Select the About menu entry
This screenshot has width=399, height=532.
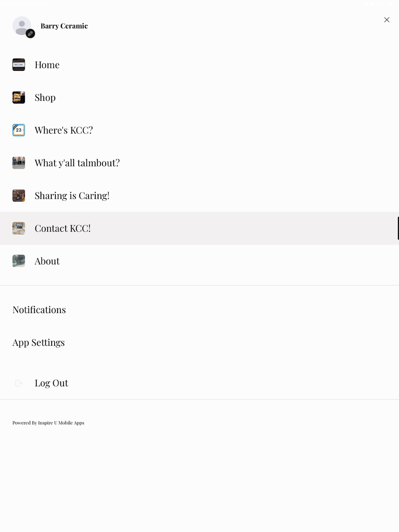pos(47,261)
